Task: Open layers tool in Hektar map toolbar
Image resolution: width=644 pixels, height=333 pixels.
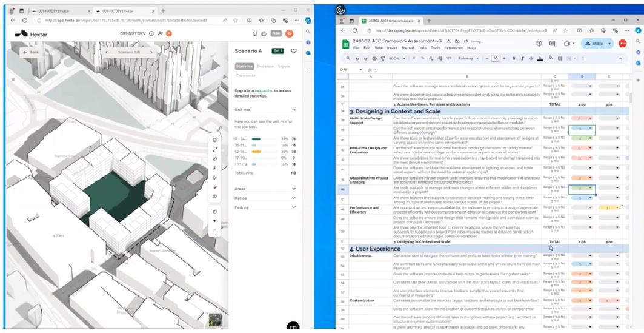Action: (214, 140)
